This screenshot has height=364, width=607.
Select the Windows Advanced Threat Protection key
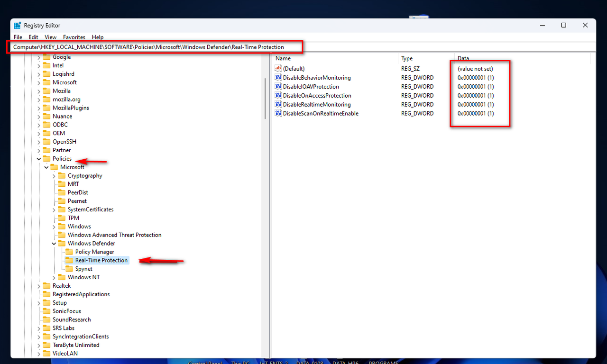pyautogui.click(x=114, y=235)
